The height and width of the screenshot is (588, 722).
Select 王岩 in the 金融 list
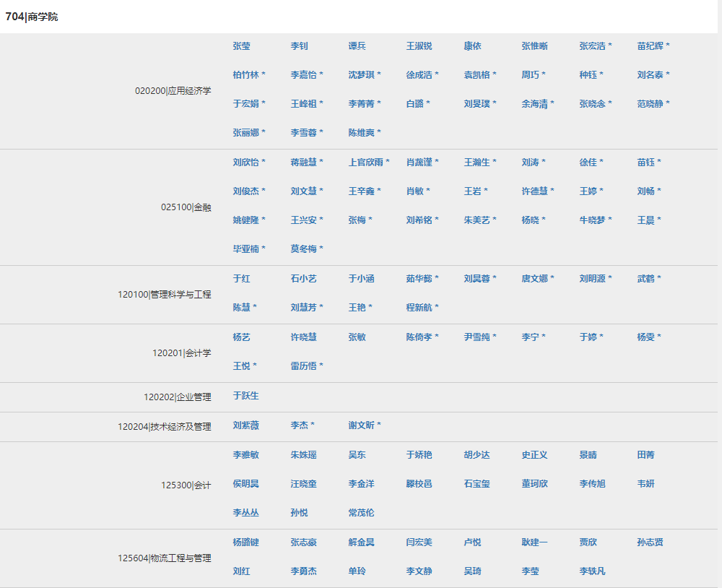(x=472, y=191)
